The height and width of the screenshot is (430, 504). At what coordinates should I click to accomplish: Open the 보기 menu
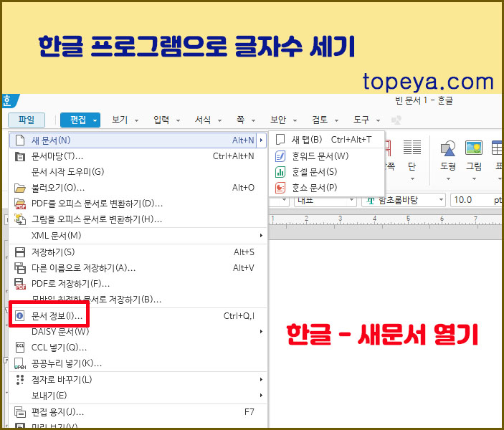(120, 120)
